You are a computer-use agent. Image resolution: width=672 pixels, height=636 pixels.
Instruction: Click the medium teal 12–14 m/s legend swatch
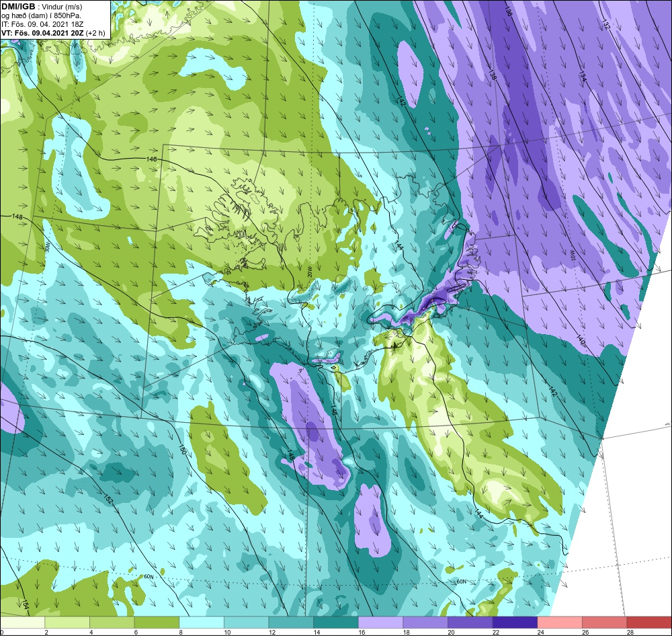tap(291, 623)
